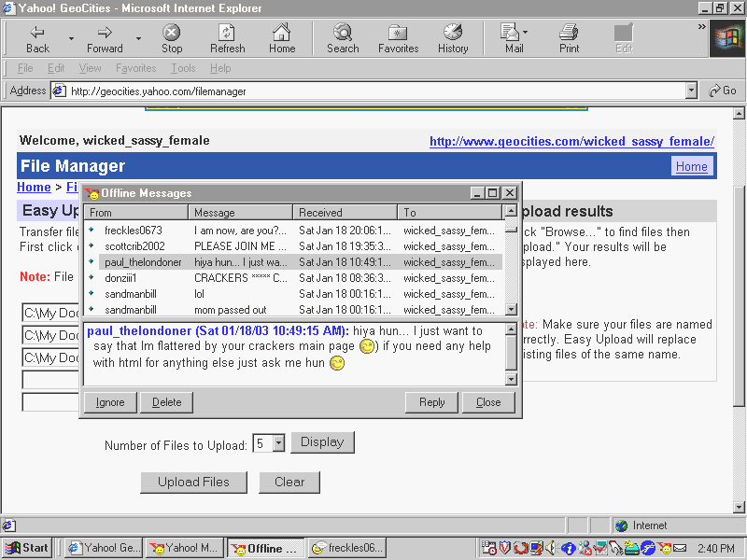Open the Tools menu
This screenshot has width=747, height=560.
point(183,68)
